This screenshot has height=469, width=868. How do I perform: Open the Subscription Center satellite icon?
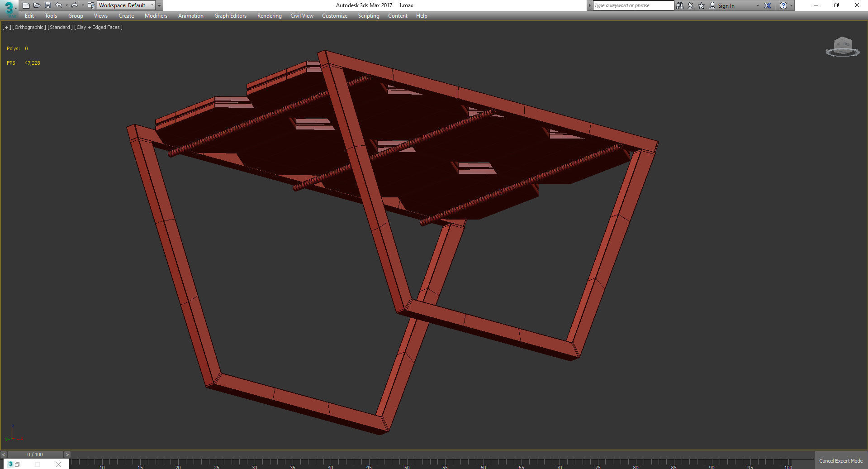[x=691, y=5]
